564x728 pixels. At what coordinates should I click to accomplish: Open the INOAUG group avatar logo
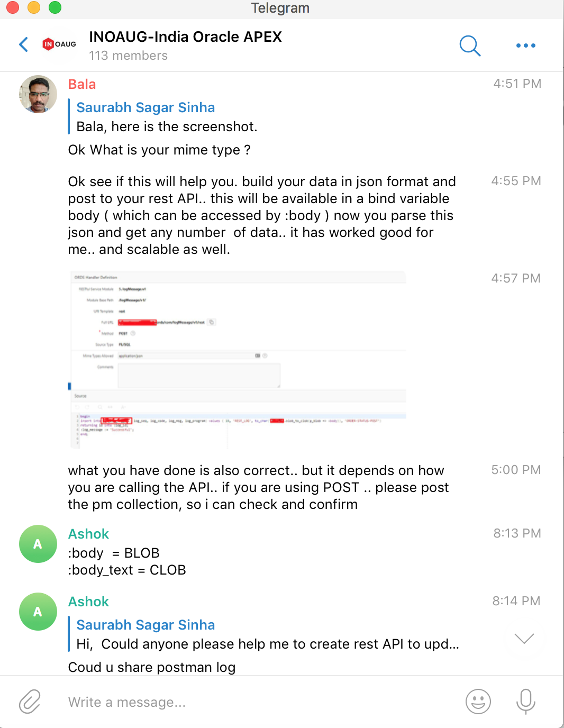click(x=59, y=44)
